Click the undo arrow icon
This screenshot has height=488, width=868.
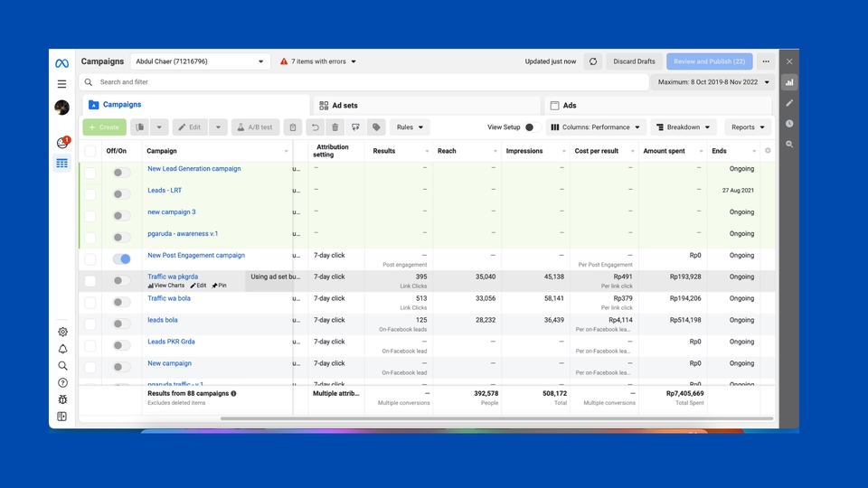click(x=315, y=127)
